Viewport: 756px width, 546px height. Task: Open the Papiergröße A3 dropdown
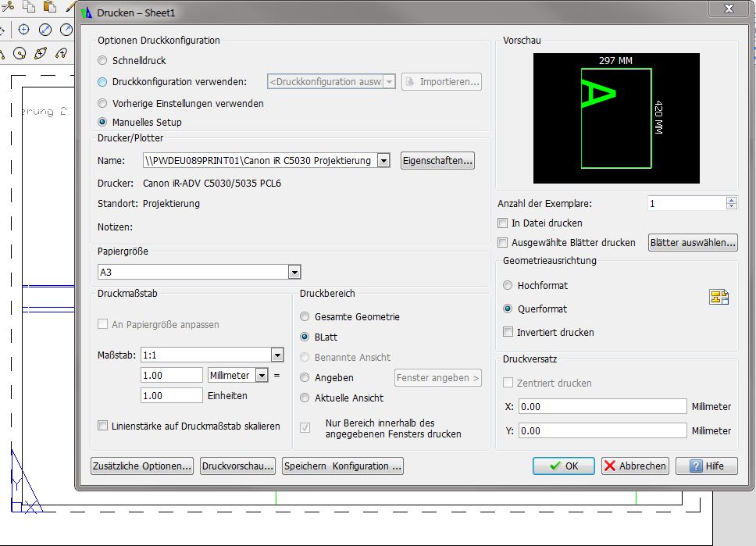pyautogui.click(x=294, y=272)
